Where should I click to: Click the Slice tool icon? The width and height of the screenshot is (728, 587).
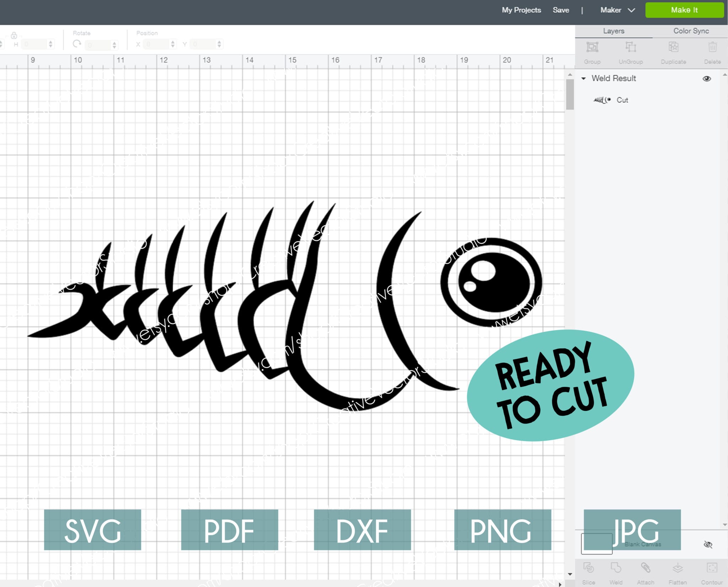click(x=589, y=568)
